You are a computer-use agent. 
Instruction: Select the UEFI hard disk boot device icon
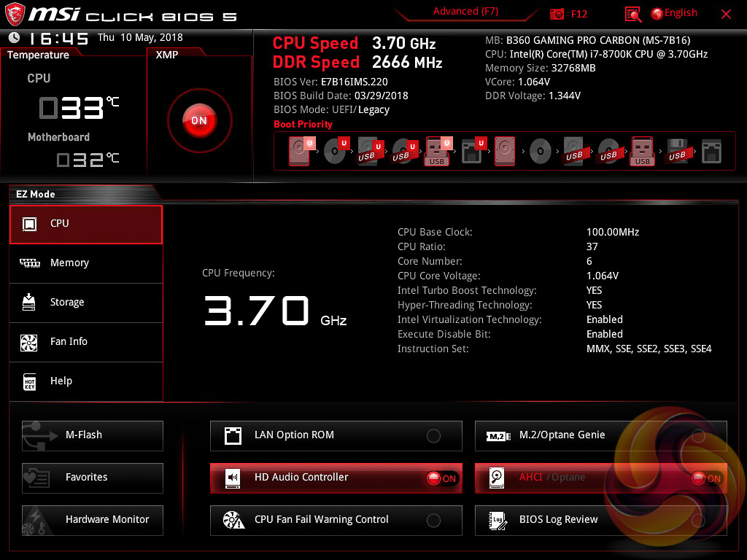300,151
